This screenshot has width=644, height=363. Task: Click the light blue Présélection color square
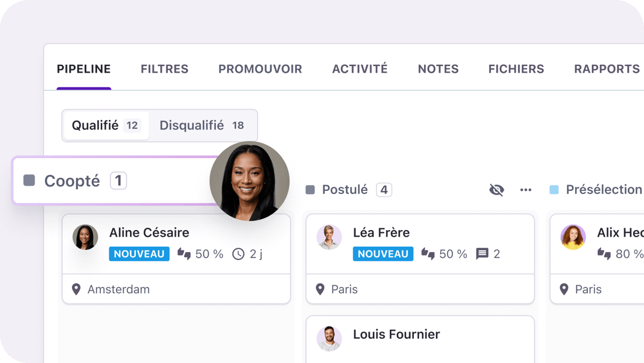pyautogui.click(x=554, y=190)
